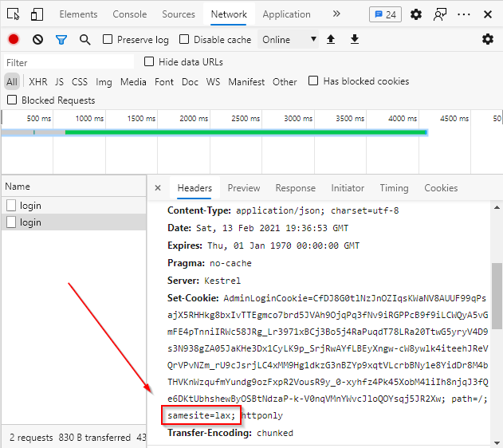Click the Transfer-Encoding: chunked header
This screenshot has height=448, width=503.
pos(230,433)
